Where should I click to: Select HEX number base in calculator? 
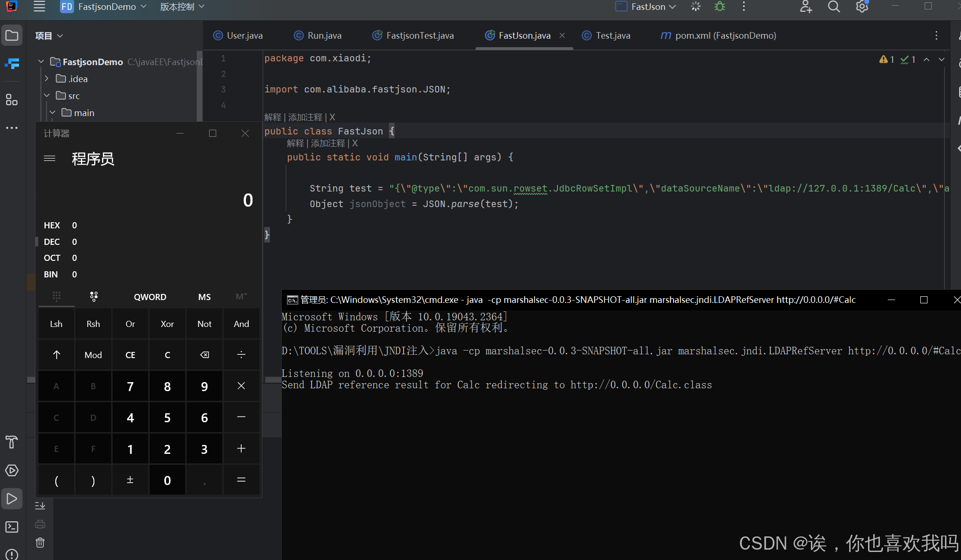(x=52, y=226)
